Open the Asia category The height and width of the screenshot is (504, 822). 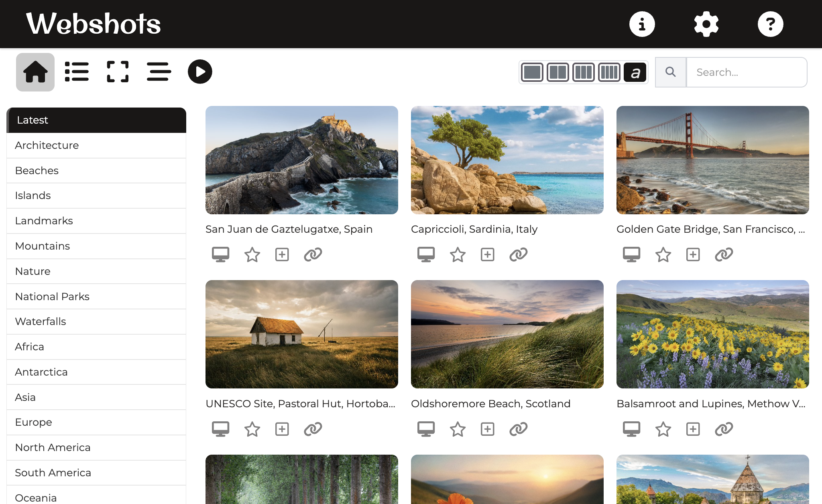pos(96,397)
